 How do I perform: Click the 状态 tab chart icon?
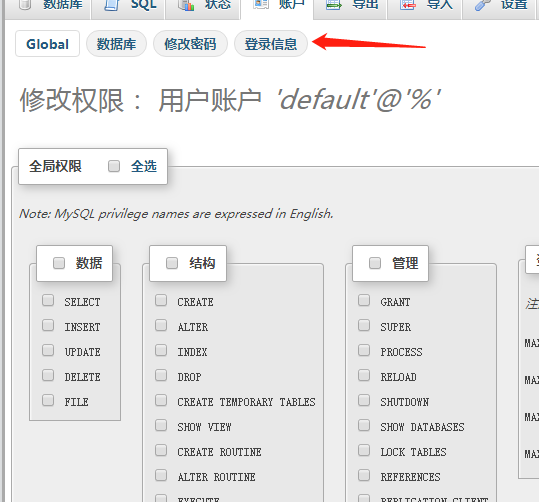click(186, 5)
